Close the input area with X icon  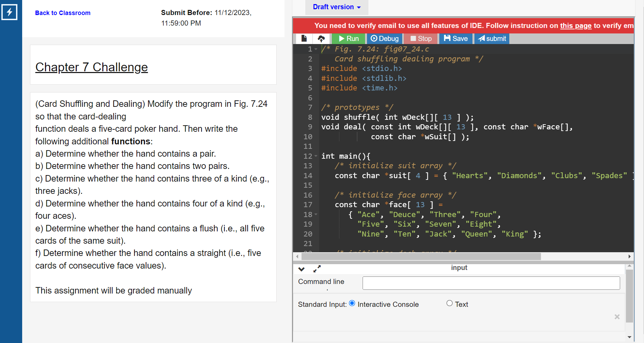(x=617, y=317)
